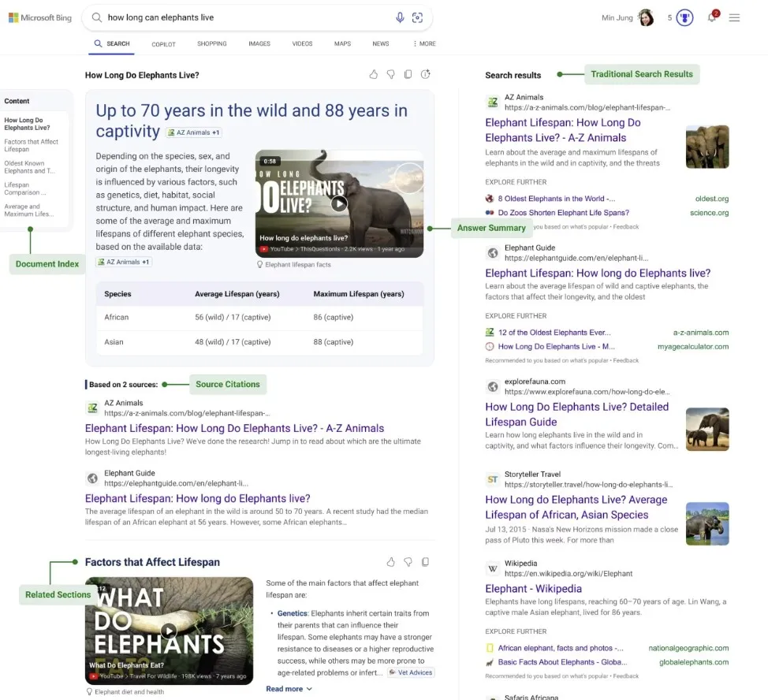Viewport: 768px width, 700px height.
Task: Start voice search with microphone icon
Action: tap(400, 17)
